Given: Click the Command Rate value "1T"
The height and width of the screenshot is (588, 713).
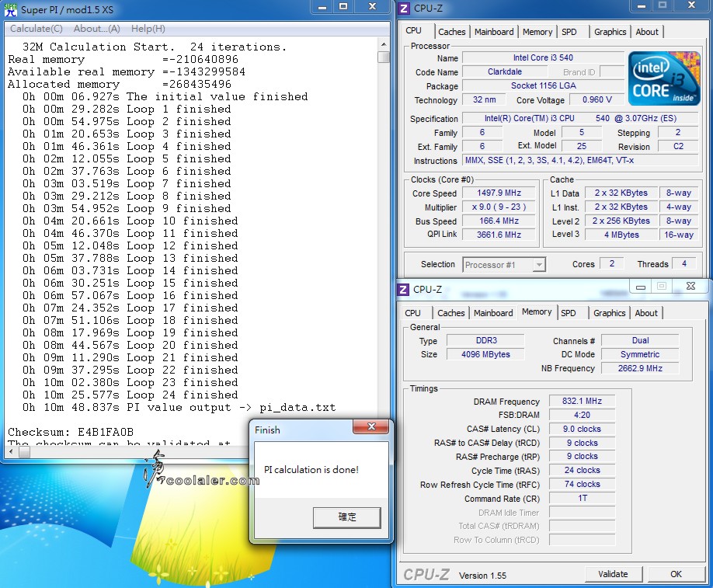Looking at the screenshot, I should pyautogui.click(x=582, y=499).
